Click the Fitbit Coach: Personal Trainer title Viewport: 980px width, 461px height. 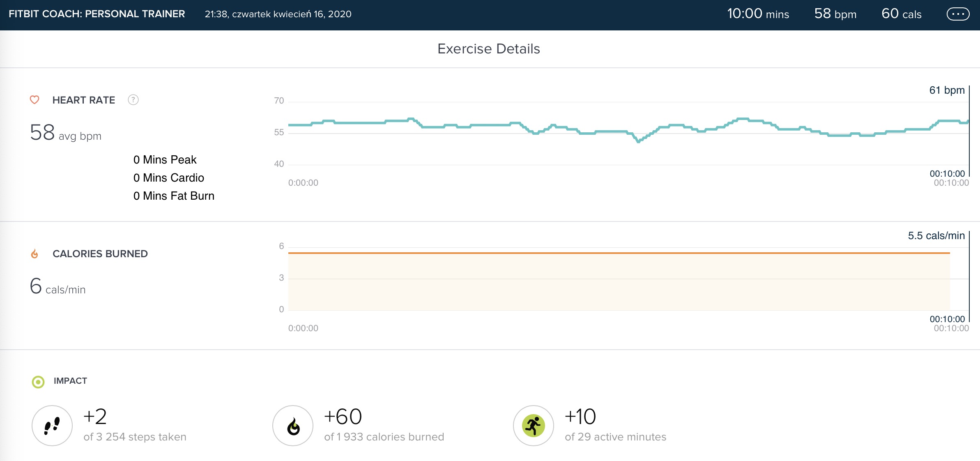pos(97,14)
